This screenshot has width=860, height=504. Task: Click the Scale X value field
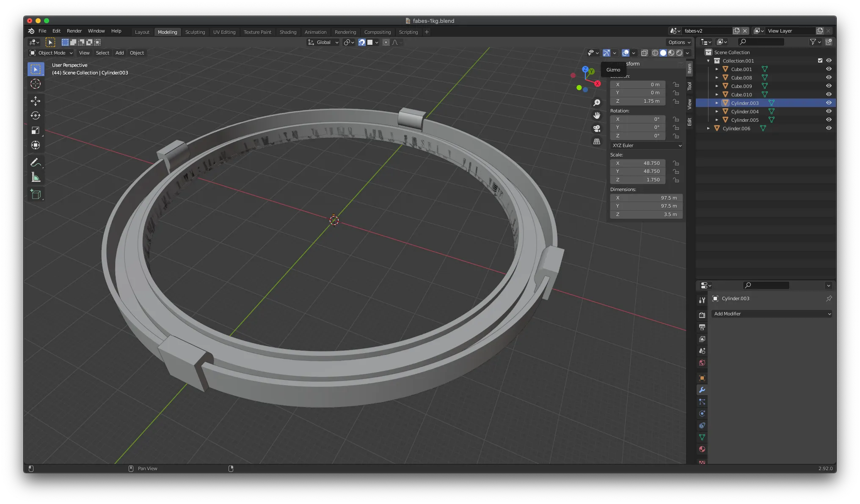pos(638,163)
